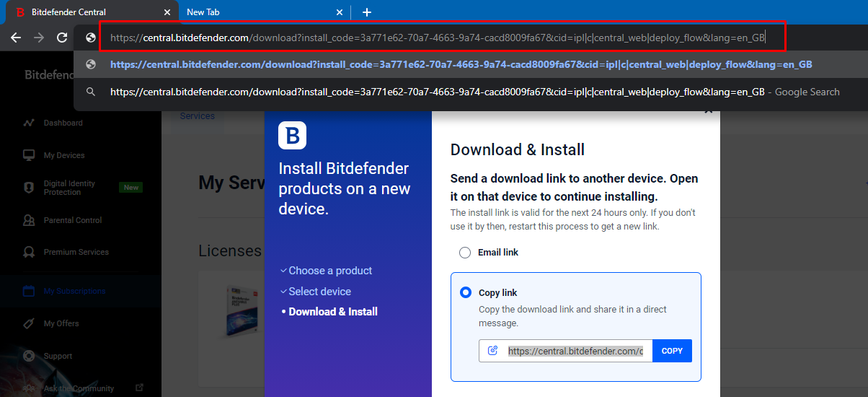Click the New badge in sidebar
The width and height of the screenshot is (868, 397).
point(131,188)
